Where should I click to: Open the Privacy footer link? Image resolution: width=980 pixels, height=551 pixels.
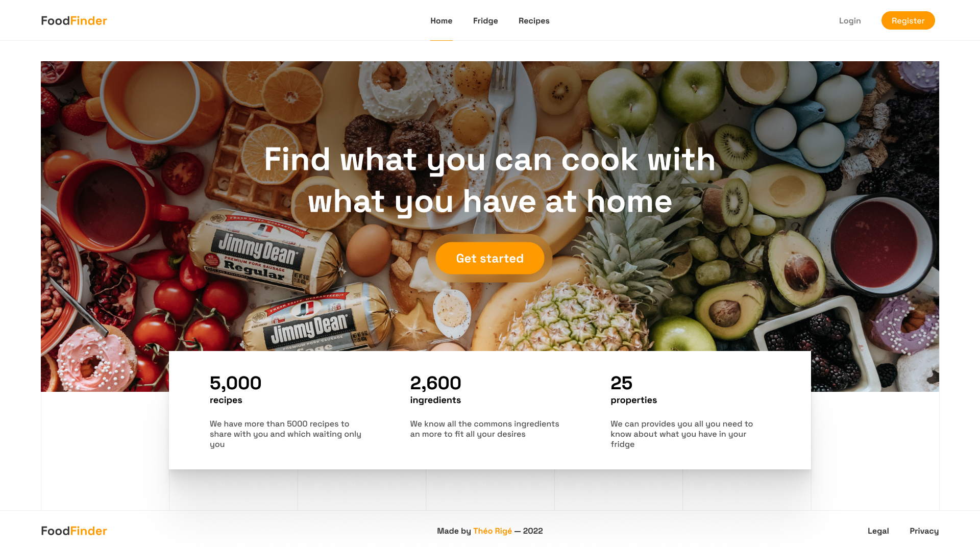924,531
